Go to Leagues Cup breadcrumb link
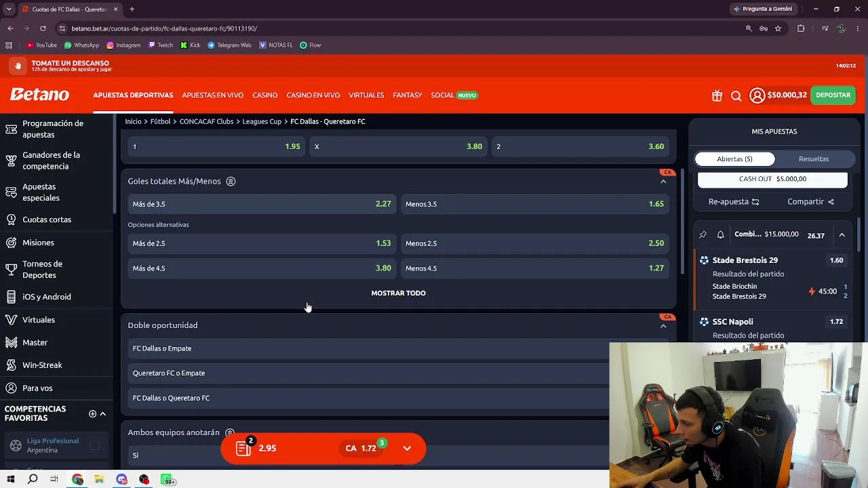 [262, 122]
